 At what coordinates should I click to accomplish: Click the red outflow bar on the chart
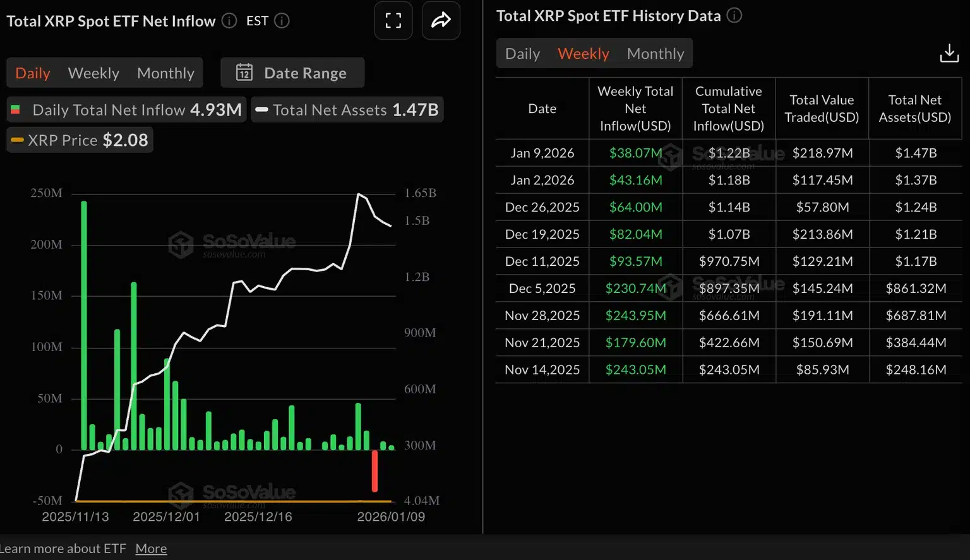(x=374, y=470)
